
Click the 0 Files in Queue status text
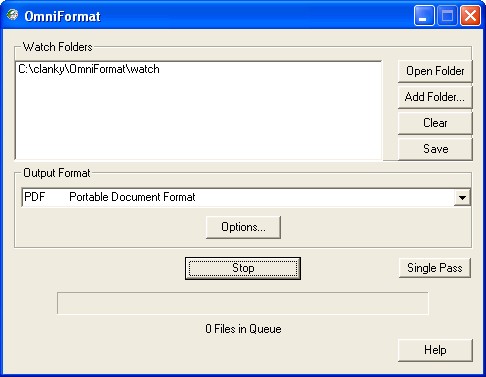243,329
